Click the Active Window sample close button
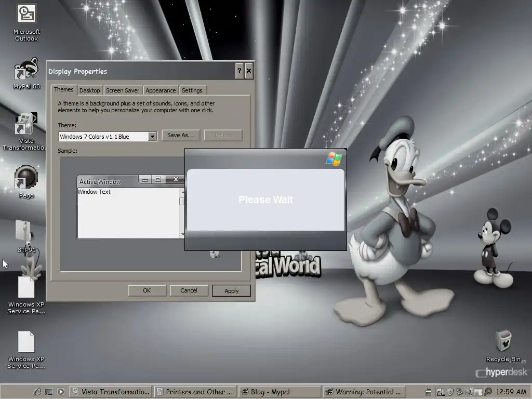This screenshot has width=532, height=399. click(x=175, y=179)
